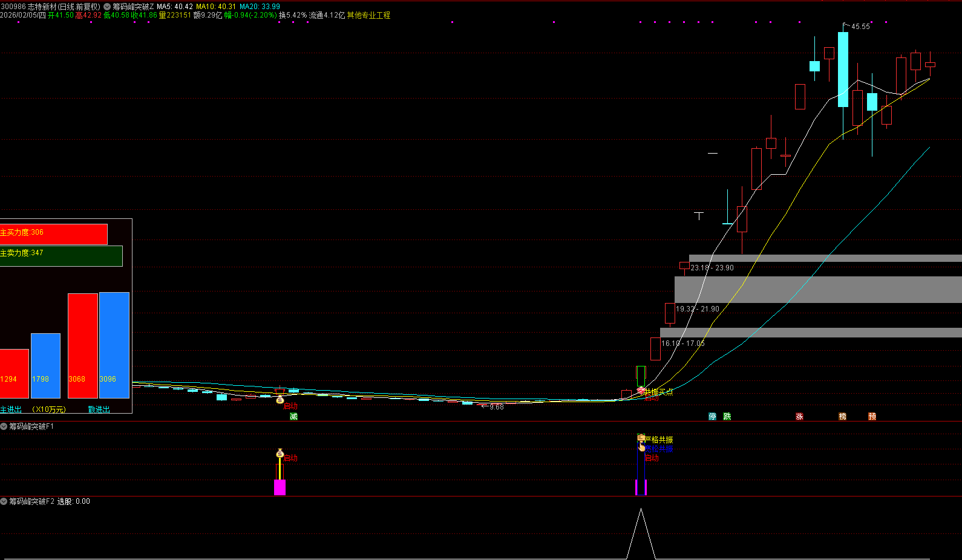Click the 16.10 - 17.05 gap label
Viewport: 962px width, 560px height.
[x=683, y=343]
